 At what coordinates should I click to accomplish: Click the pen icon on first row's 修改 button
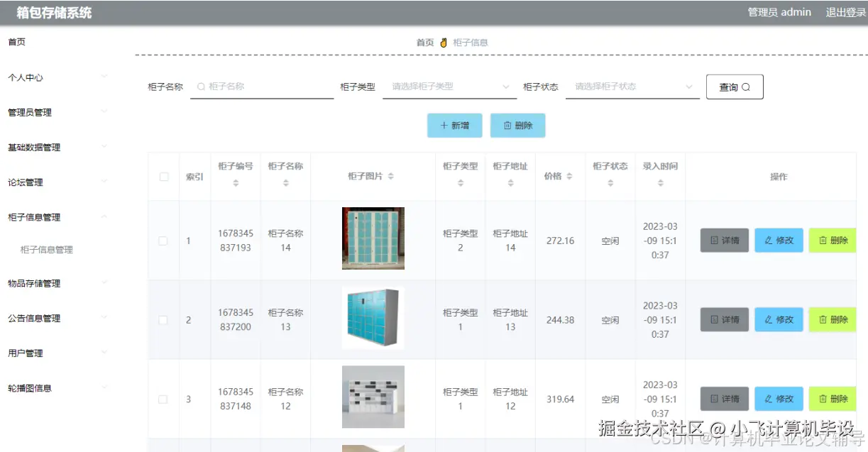[x=769, y=240]
